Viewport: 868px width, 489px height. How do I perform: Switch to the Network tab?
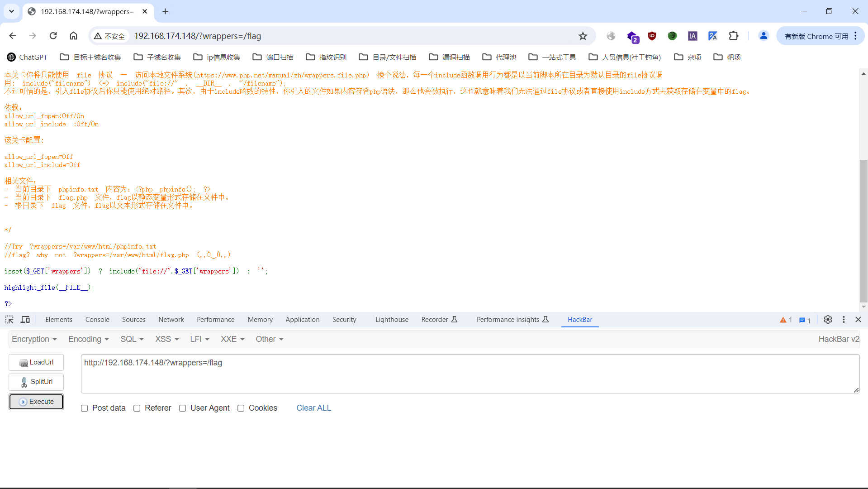pyautogui.click(x=171, y=320)
